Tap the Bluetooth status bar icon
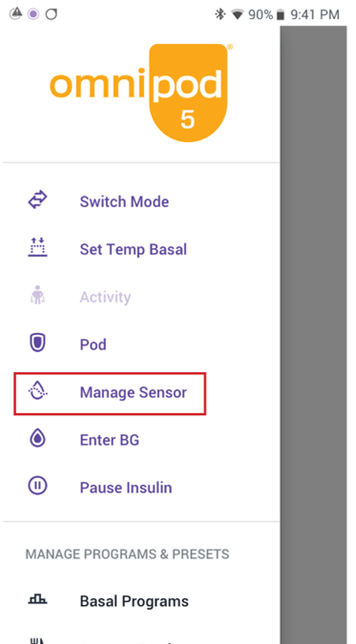The image size is (356, 644). tap(220, 14)
